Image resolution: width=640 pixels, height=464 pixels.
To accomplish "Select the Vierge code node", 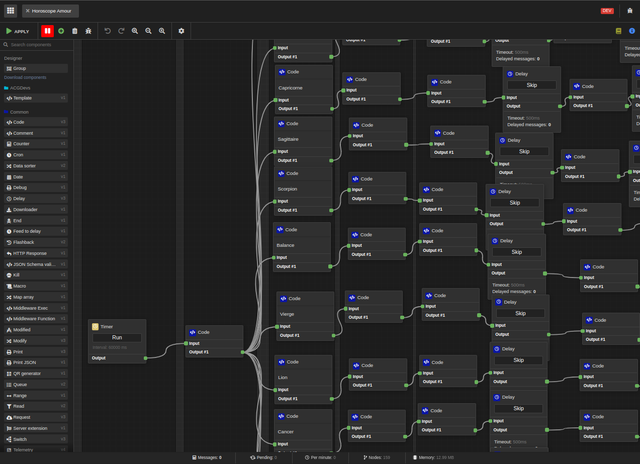I will 305,315.
